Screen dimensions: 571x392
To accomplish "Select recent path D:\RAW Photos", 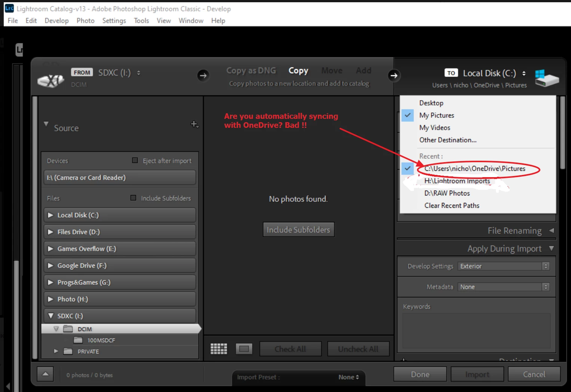I will (x=447, y=193).
